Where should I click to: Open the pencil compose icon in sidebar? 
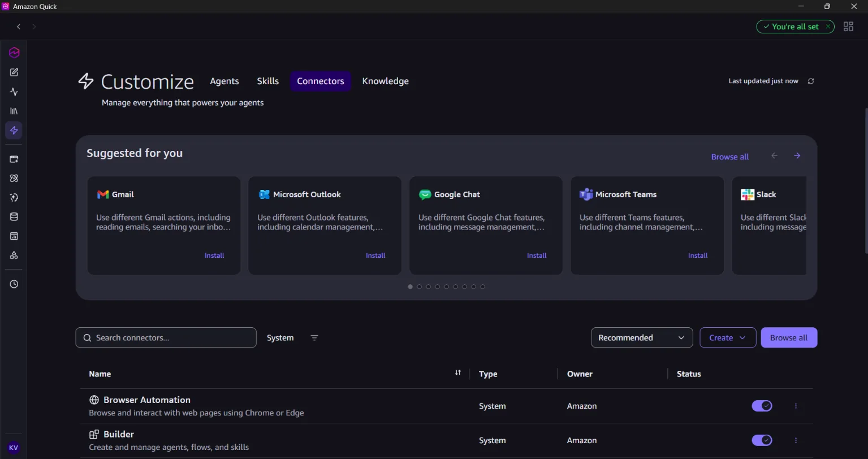tap(14, 72)
